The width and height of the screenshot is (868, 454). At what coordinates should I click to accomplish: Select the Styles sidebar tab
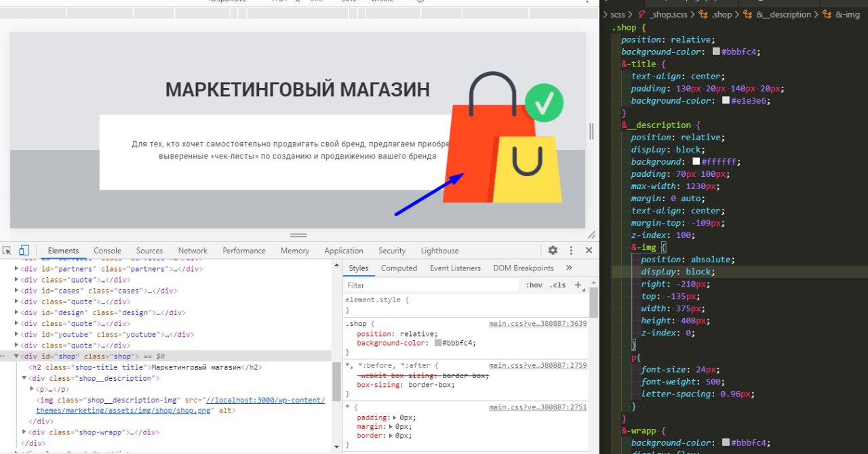point(359,268)
